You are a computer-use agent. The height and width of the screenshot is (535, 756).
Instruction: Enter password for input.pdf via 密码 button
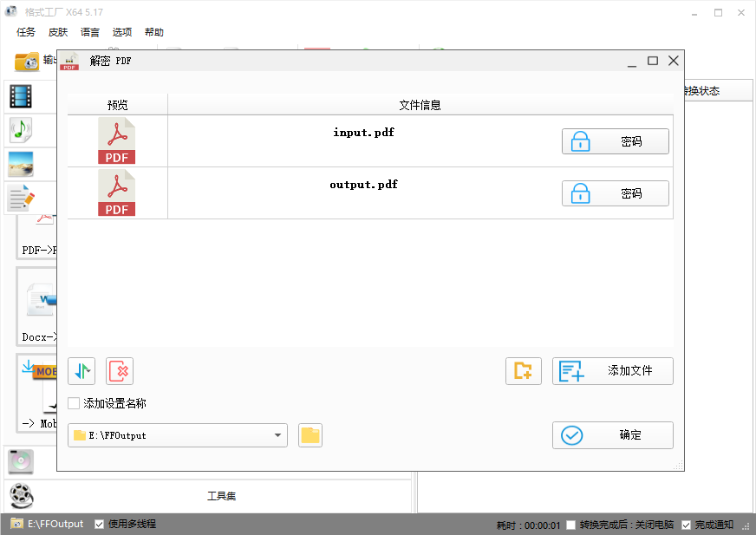tap(616, 140)
